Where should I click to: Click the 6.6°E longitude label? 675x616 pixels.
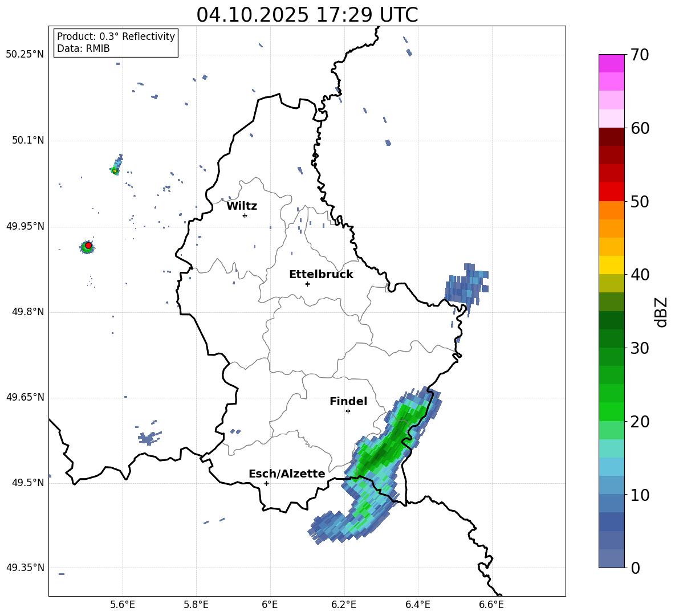click(x=491, y=605)
